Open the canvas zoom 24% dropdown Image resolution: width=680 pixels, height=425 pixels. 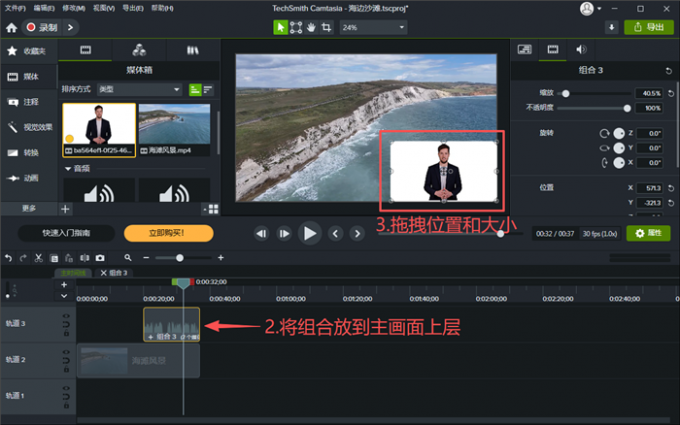point(373,27)
